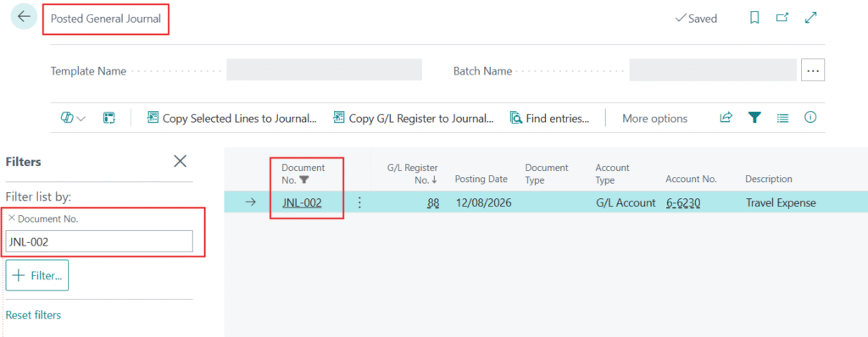Toggle the filter pane funnel icon
Screen dimensions: 868x337
tap(754, 118)
